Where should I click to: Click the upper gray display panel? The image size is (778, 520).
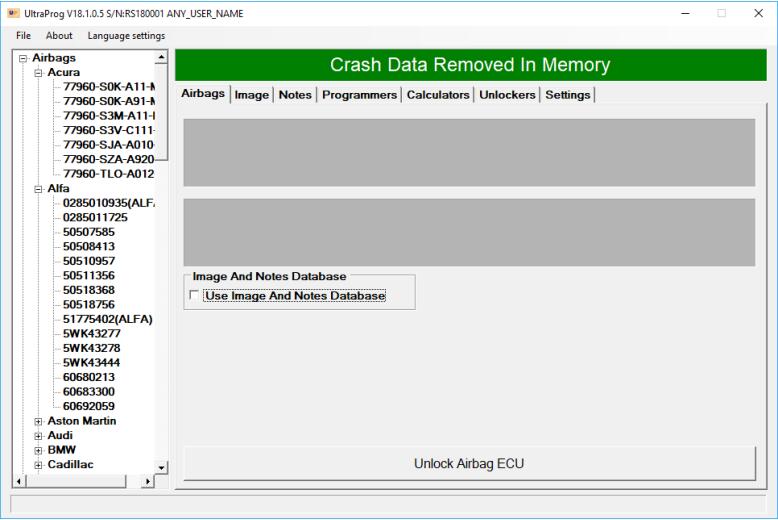point(469,152)
